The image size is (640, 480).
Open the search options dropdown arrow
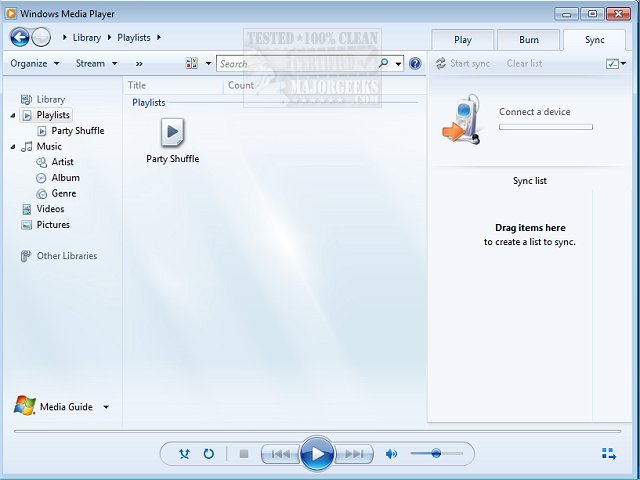(398, 64)
